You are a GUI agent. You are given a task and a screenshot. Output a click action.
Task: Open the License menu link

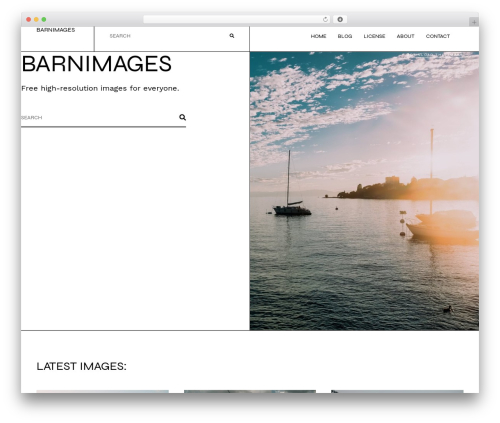[x=374, y=36]
